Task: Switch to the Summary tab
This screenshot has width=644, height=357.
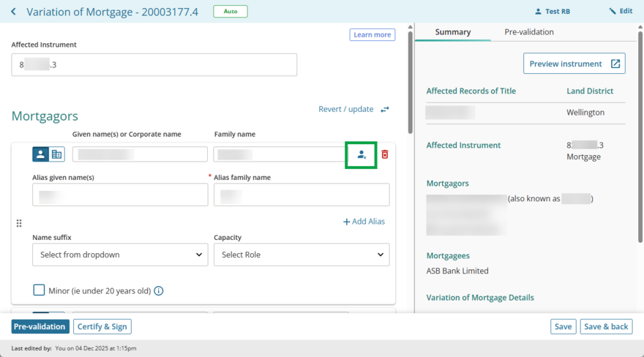Action: (452, 32)
